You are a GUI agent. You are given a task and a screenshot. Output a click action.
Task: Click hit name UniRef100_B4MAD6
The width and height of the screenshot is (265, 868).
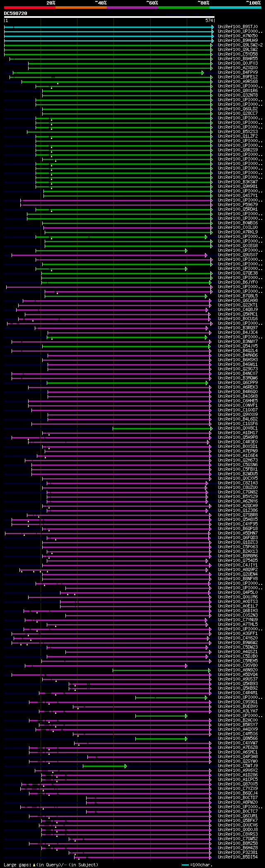pos(238,355)
